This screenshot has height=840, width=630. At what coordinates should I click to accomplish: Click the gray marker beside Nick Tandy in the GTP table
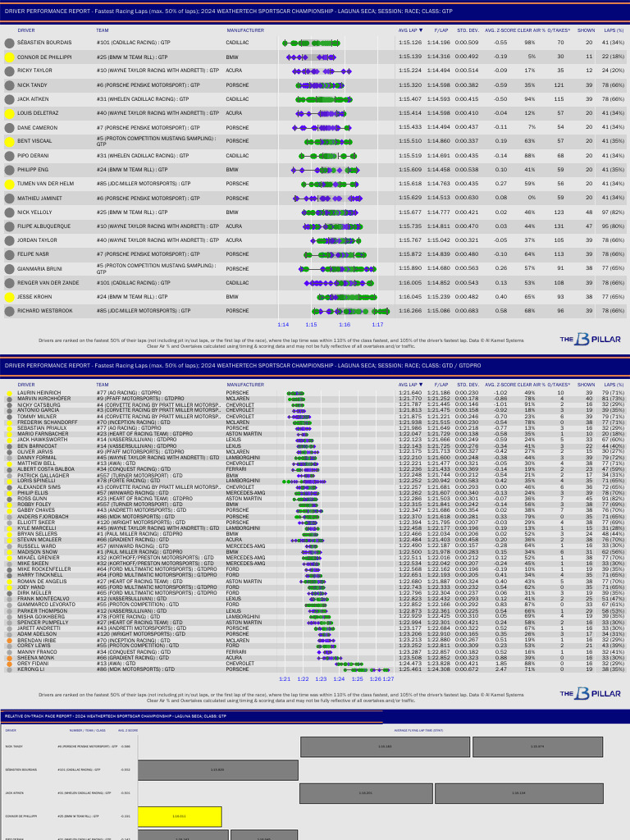tap(9, 85)
